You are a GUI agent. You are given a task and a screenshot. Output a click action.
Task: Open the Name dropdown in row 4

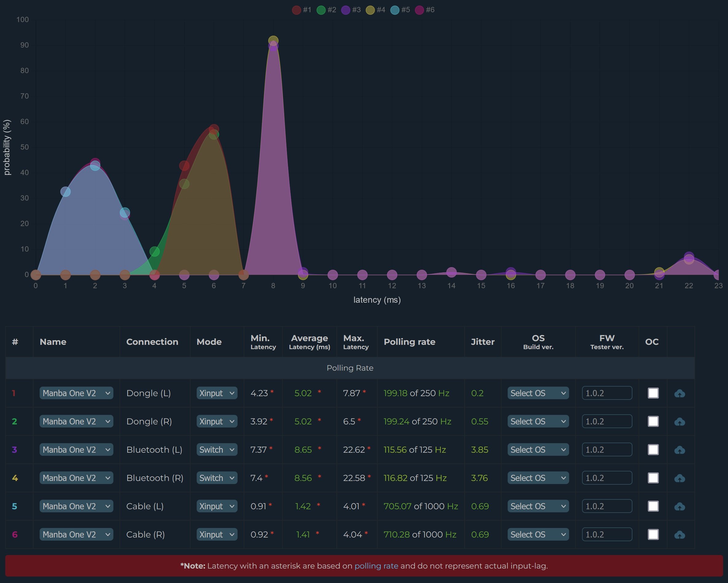[x=76, y=478]
